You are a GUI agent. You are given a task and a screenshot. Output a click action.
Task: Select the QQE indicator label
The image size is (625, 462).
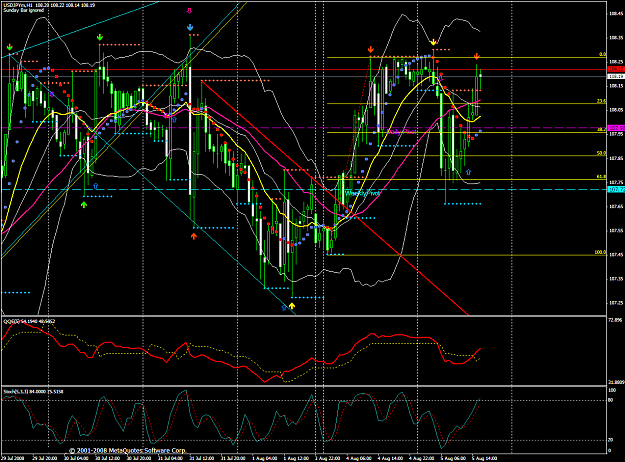[x=29, y=321]
